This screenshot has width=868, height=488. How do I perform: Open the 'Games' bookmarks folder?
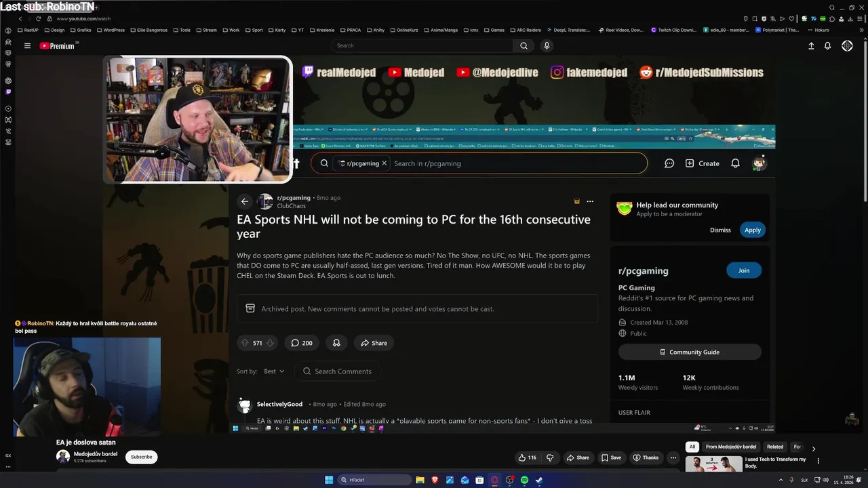point(494,30)
